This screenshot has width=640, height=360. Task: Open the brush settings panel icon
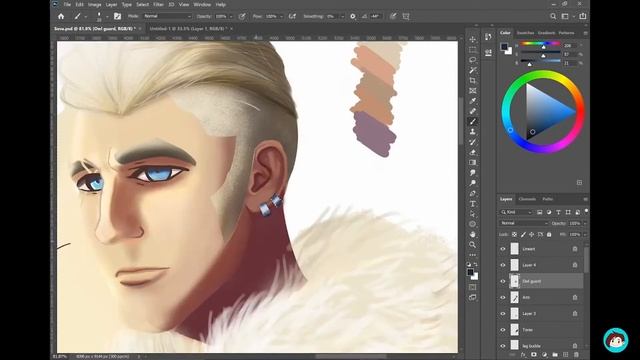tap(117, 16)
